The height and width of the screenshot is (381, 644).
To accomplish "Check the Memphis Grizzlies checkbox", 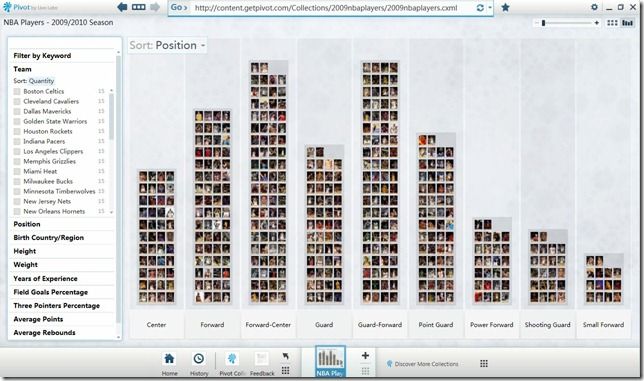I will (17, 161).
